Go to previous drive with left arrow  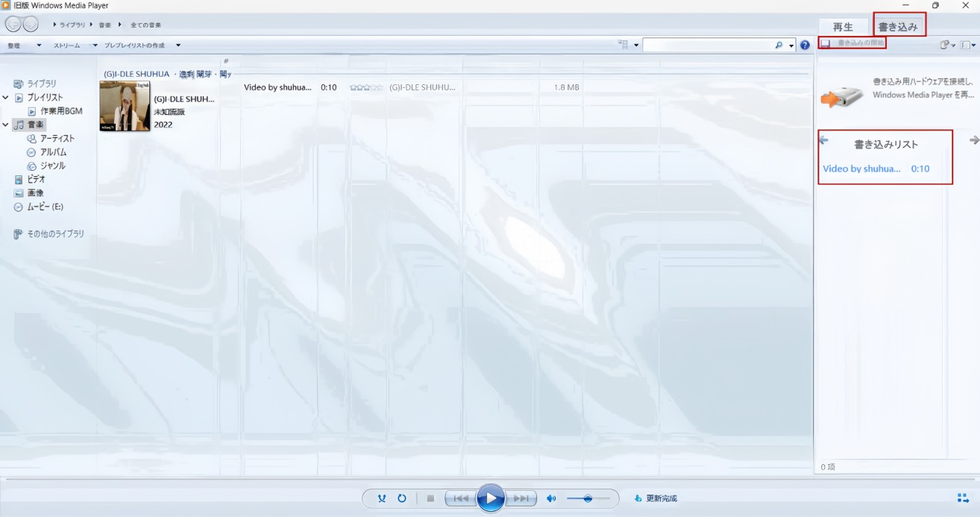coord(823,140)
